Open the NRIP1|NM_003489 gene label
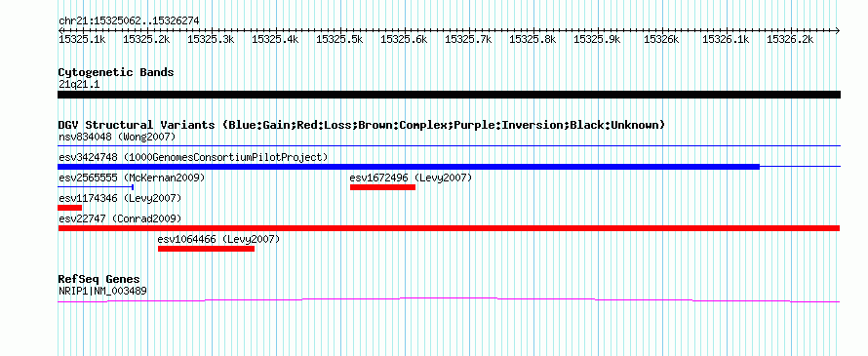The image size is (868, 356). coord(102,291)
